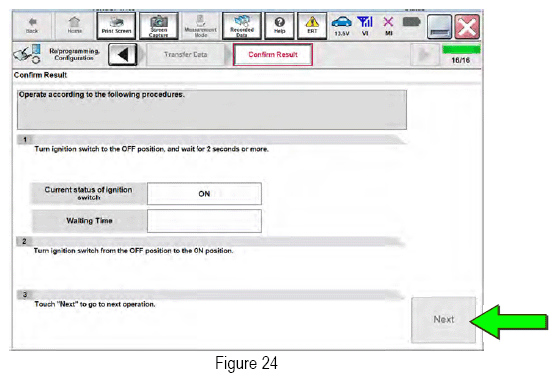558x382 pixels.
Task: Close the application with the red X
Action: (x=467, y=27)
